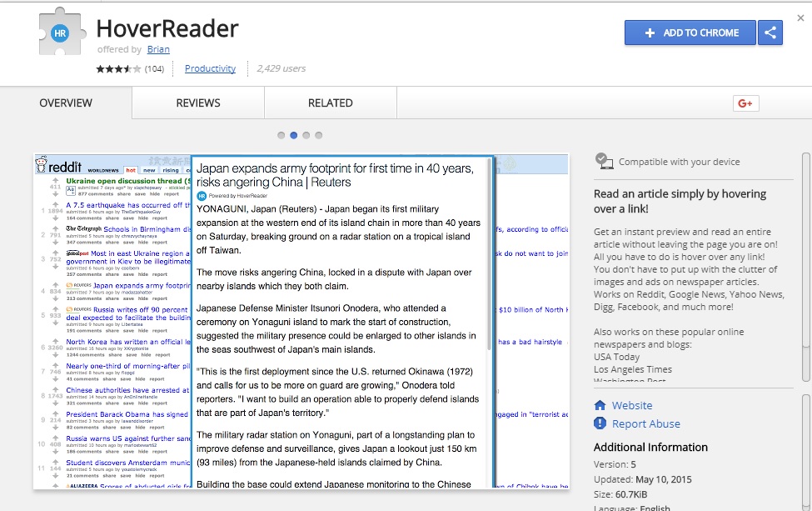
Task: Upvote the Ukraine open discussion thread post
Action: point(56,179)
